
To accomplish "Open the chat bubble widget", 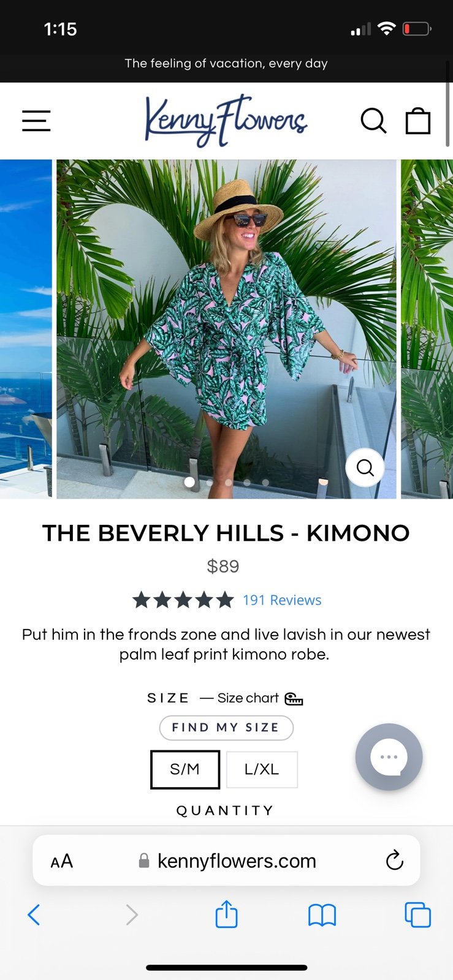I will point(389,757).
